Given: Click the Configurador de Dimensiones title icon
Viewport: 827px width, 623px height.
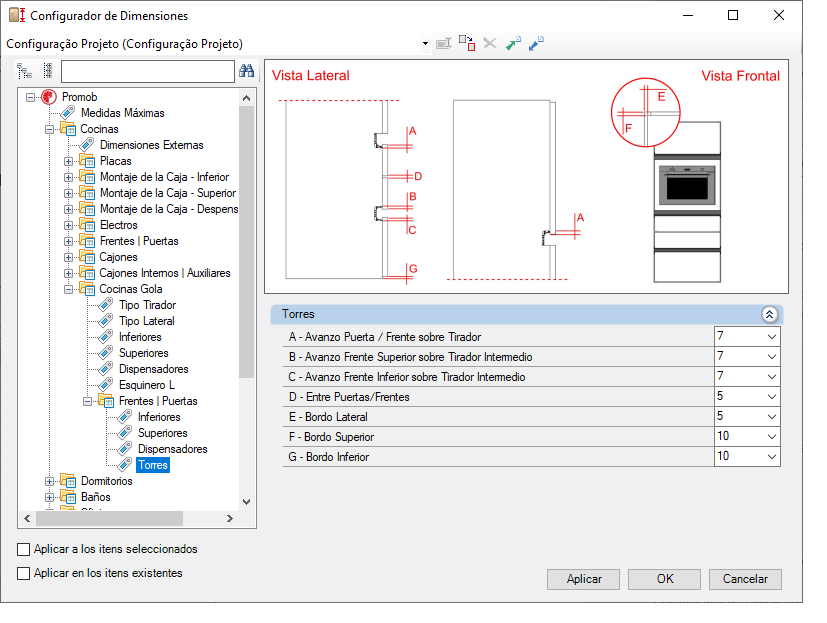Looking at the screenshot, I should tap(17, 15).
